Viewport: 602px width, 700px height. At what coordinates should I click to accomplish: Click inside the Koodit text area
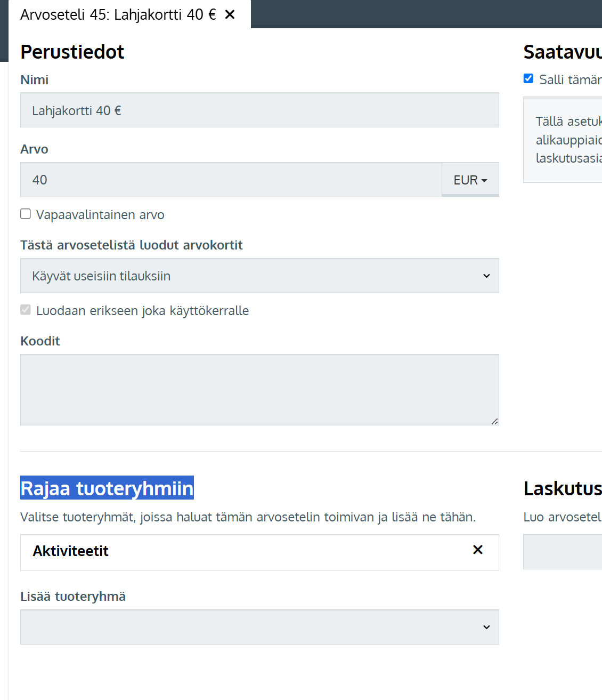coord(259,390)
